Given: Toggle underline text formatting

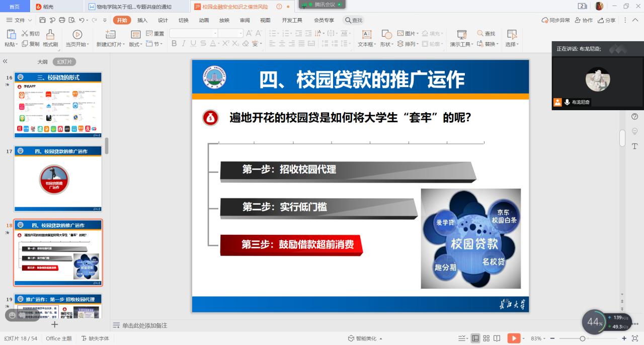Looking at the screenshot, I should [x=193, y=44].
